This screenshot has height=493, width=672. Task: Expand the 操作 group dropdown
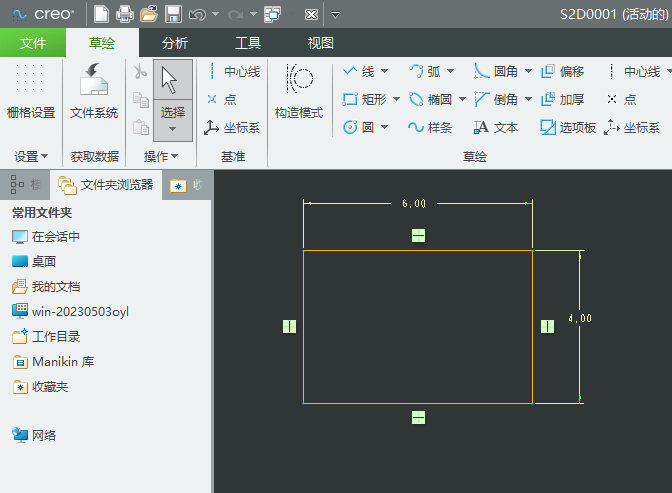click(161, 157)
